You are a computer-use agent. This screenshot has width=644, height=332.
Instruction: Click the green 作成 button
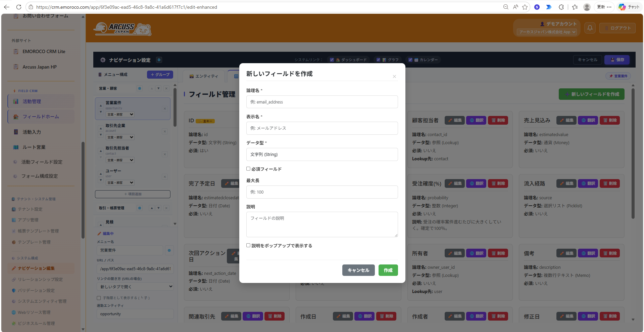[388, 270]
